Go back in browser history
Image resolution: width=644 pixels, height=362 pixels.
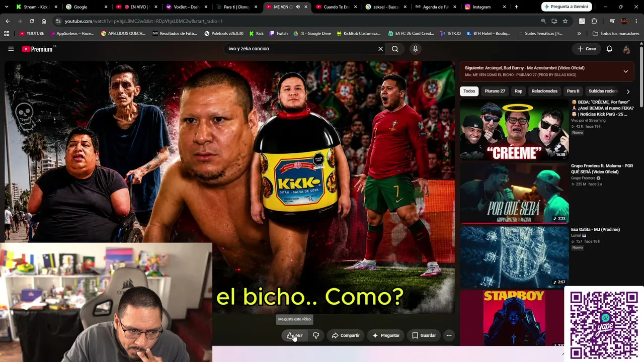[8, 21]
